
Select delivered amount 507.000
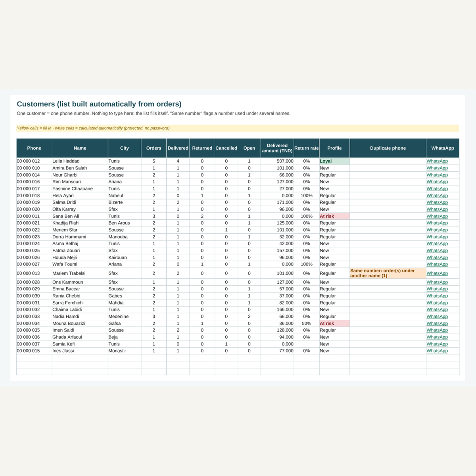click(x=277, y=161)
